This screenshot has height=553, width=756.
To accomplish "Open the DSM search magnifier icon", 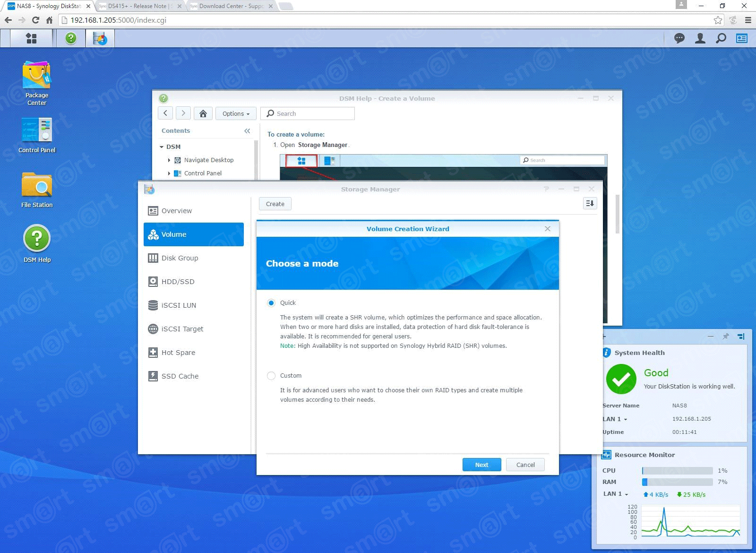I will [721, 38].
